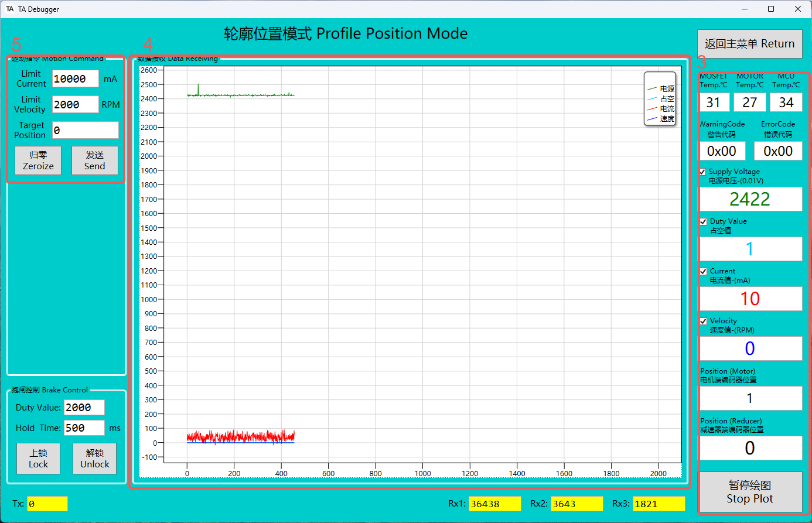This screenshot has height=523, width=812.
Task: Click the Profile Position Mode title
Action: (x=346, y=33)
